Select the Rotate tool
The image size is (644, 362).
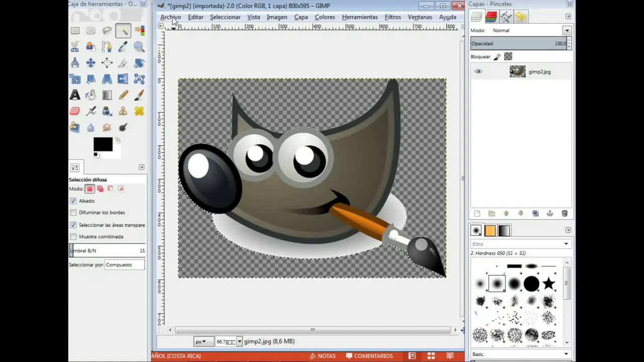pos(139,63)
